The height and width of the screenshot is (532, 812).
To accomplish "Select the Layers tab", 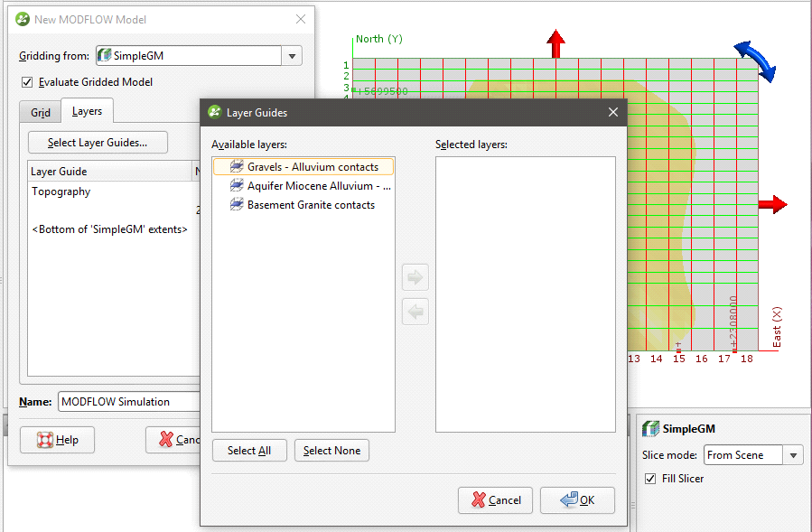I will tap(88, 112).
